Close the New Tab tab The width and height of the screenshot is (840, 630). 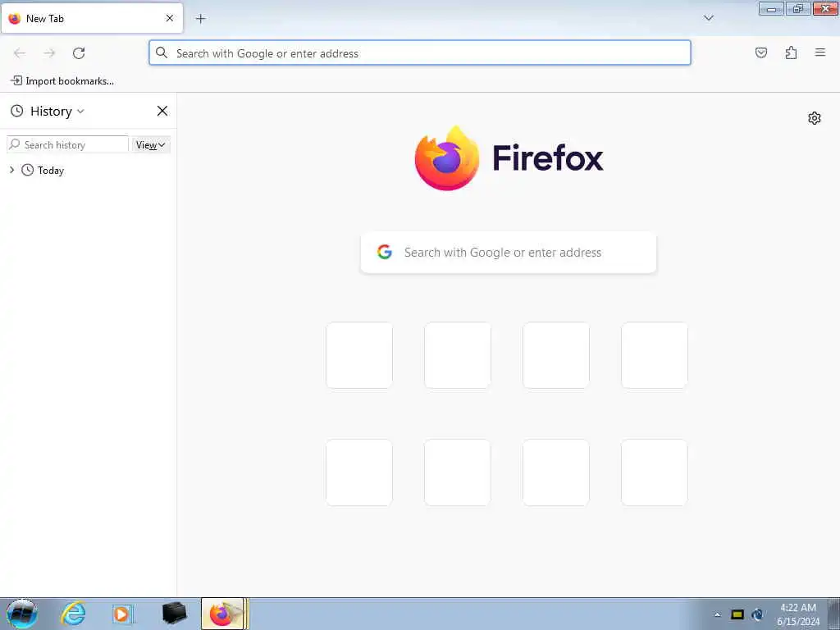pyautogui.click(x=170, y=18)
